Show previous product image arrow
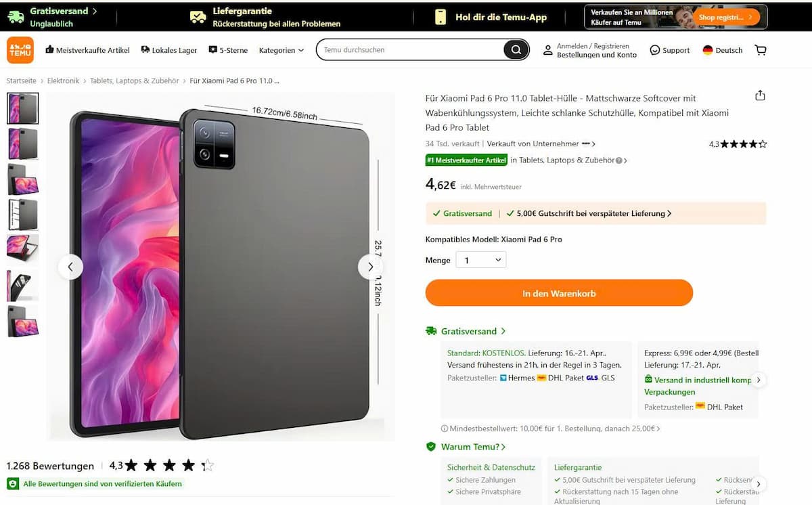Screen dimensions: 812x505 (x=70, y=267)
